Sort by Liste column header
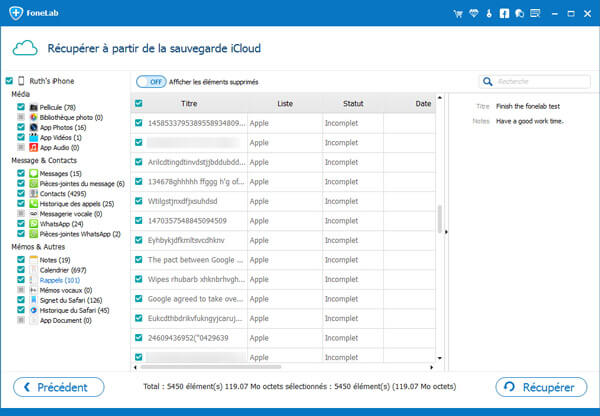Viewport: 600px width, 416px height. point(285,103)
